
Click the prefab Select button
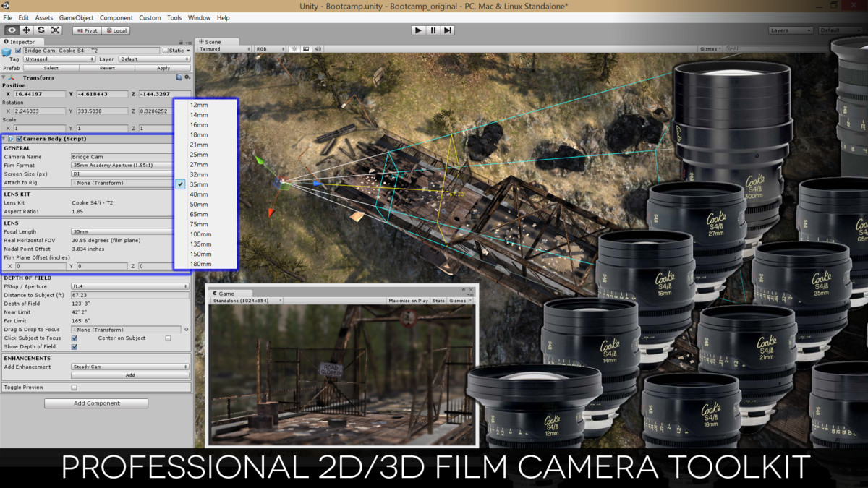51,68
